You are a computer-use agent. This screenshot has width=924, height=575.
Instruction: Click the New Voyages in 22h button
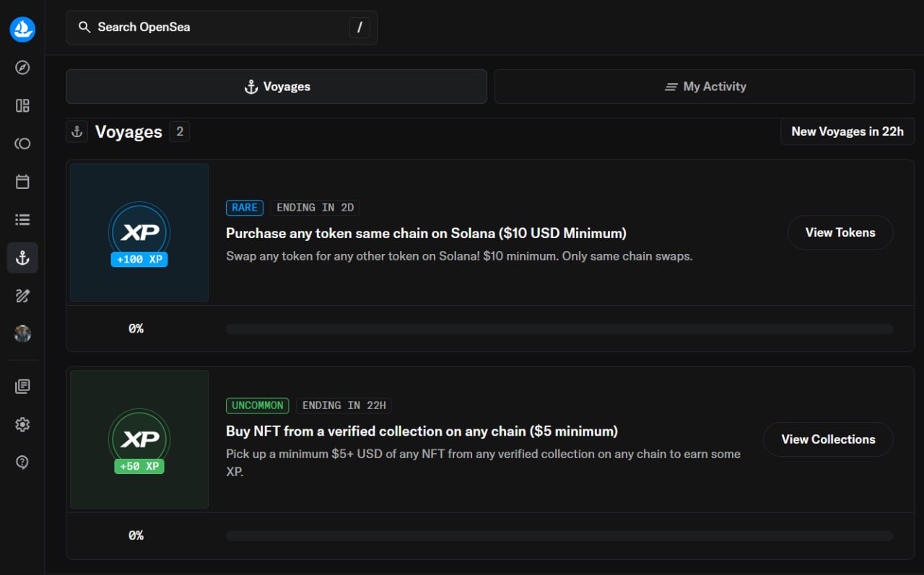pyautogui.click(x=847, y=131)
